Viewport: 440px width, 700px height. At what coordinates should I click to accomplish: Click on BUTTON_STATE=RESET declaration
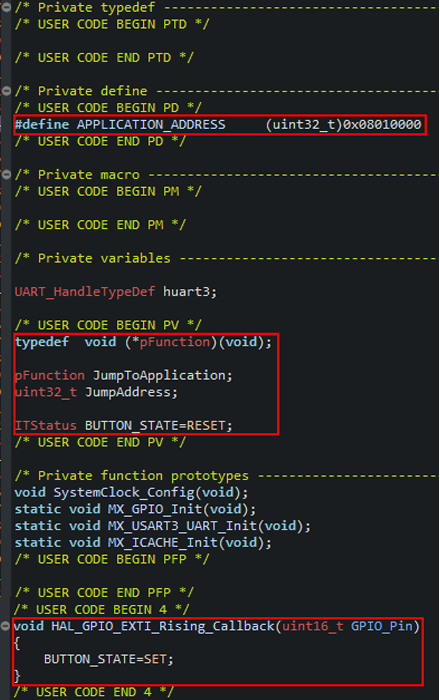click(x=158, y=425)
